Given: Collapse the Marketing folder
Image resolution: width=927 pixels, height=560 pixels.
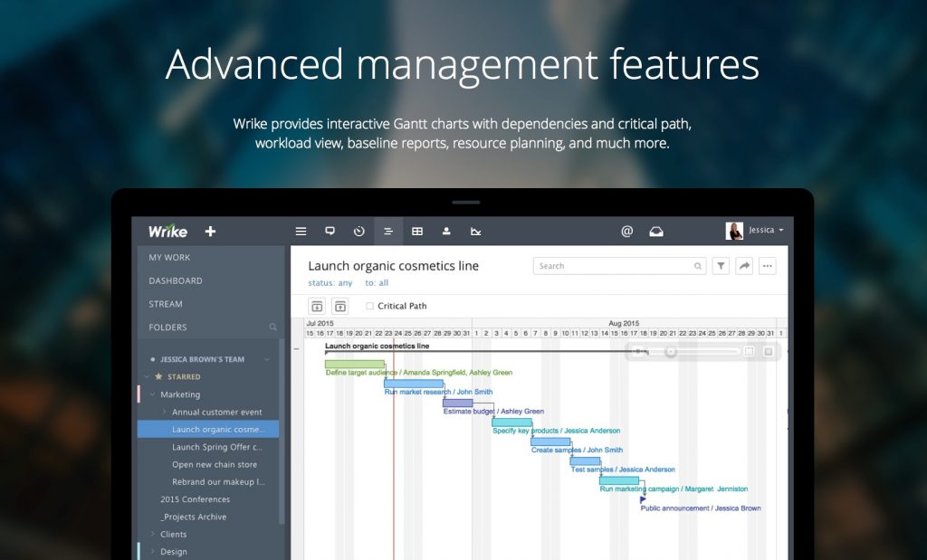Looking at the screenshot, I should tap(153, 394).
